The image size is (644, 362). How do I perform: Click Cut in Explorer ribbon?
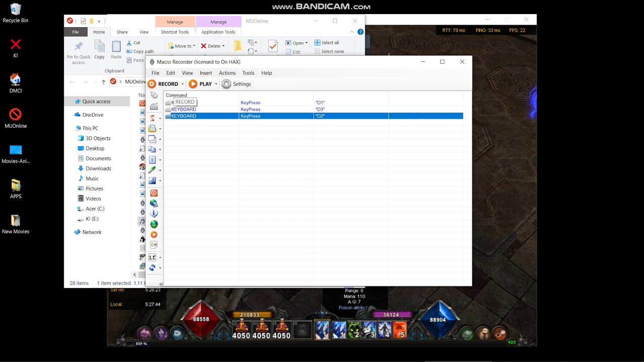point(133,43)
